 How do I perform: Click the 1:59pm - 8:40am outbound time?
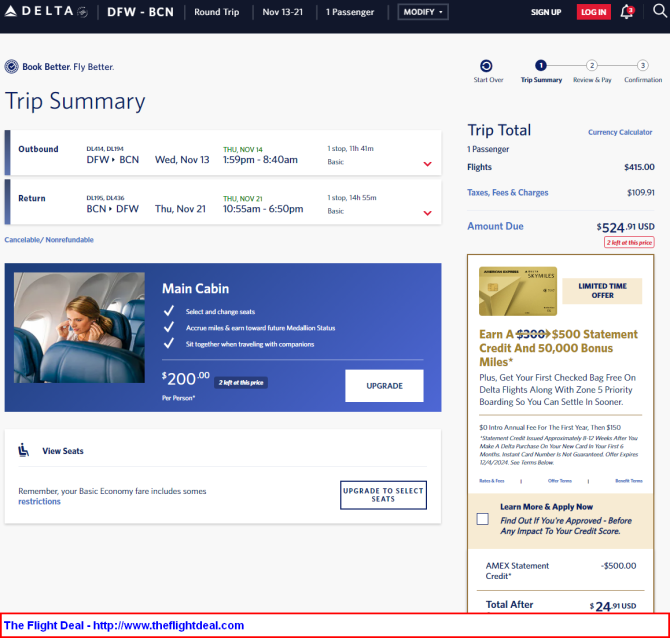[260, 160]
